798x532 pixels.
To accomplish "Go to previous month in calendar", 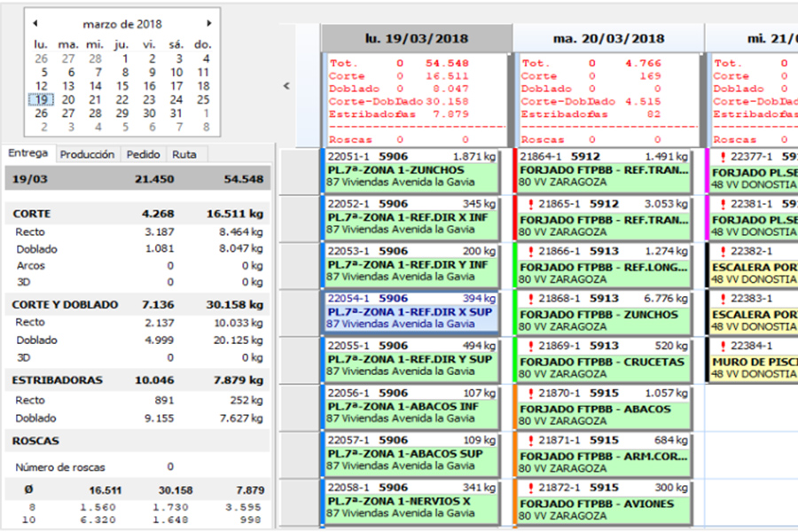I will pyautogui.click(x=35, y=23).
